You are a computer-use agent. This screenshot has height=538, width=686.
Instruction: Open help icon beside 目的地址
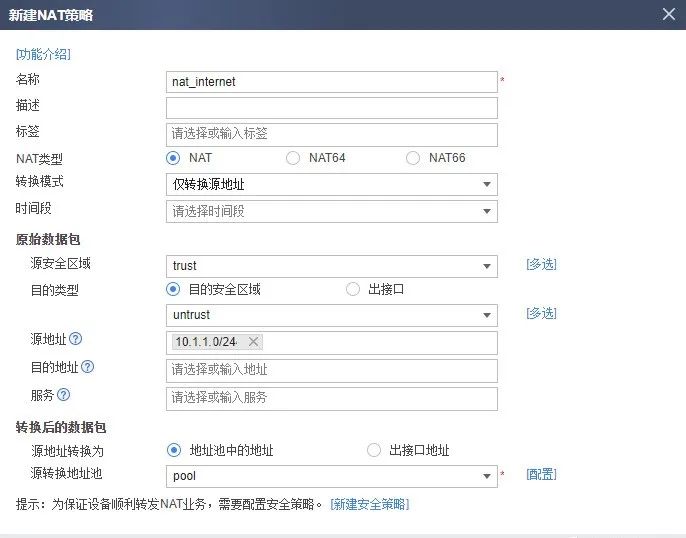[88, 367]
